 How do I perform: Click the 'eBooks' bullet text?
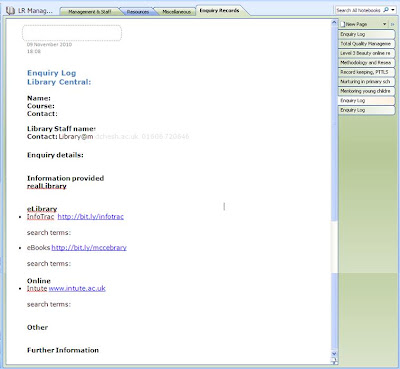(x=38, y=248)
